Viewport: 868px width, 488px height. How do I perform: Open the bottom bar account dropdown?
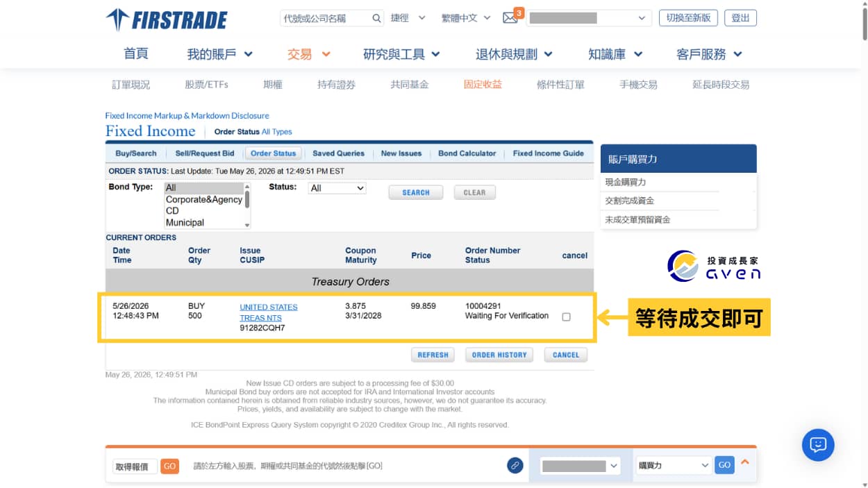click(581, 466)
